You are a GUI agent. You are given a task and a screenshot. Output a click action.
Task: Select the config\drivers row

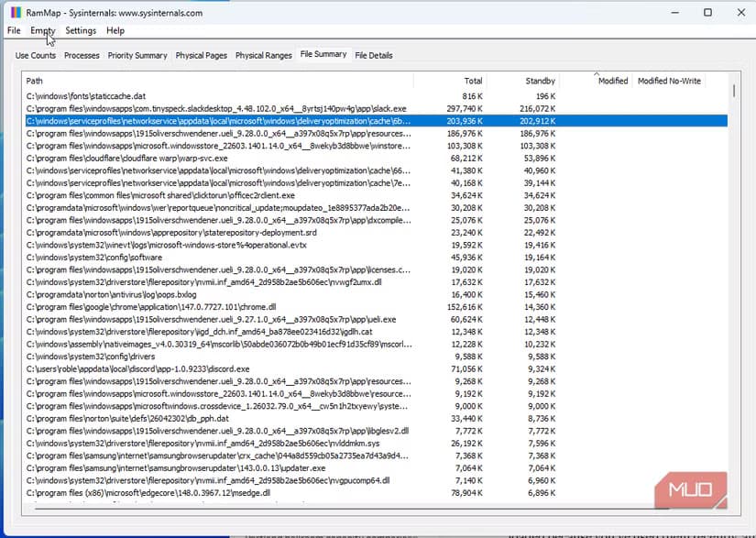click(376, 357)
